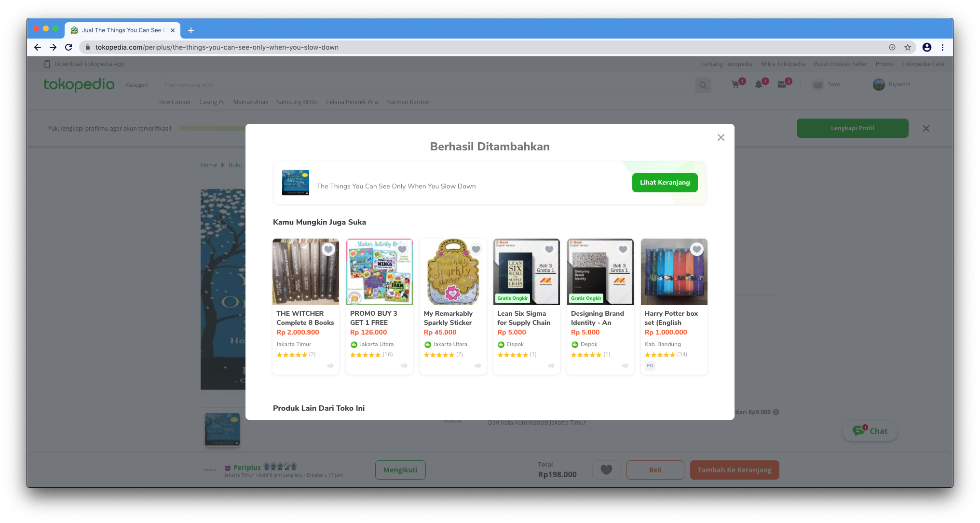This screenshot has height=523, width=980.
Task: Open the Kategori menu
Action: (x=137, y=85)
